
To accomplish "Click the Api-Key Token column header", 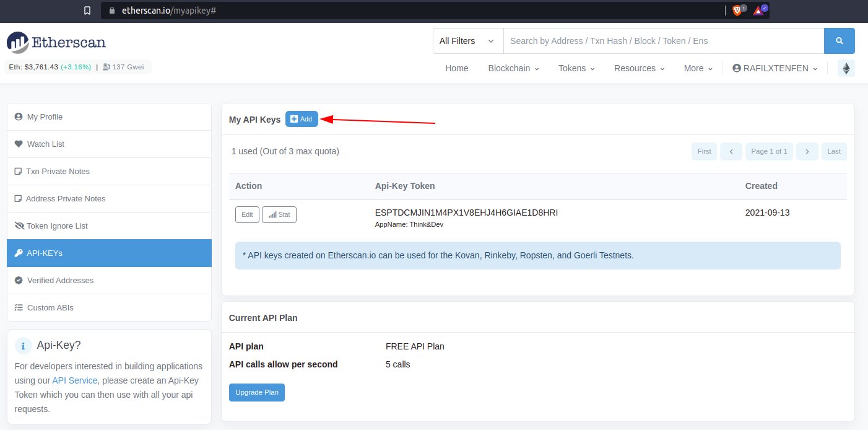I will point(405,186).
